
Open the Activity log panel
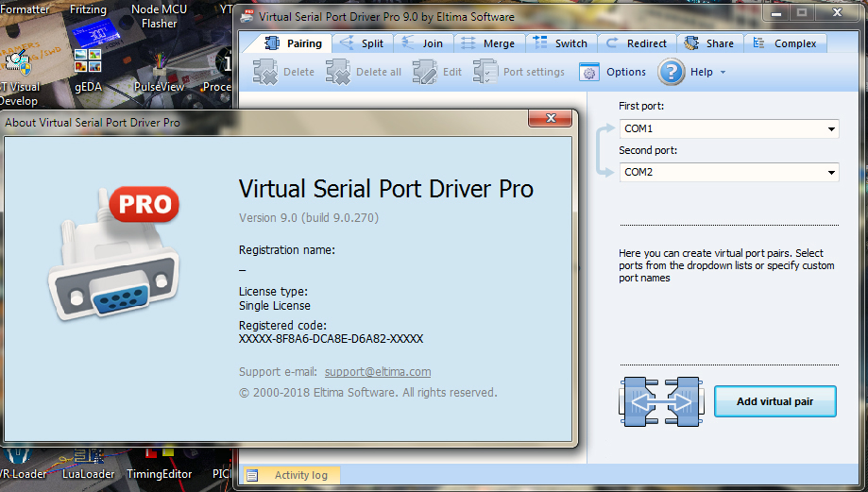pyautogui.click(x=291, y=475)
